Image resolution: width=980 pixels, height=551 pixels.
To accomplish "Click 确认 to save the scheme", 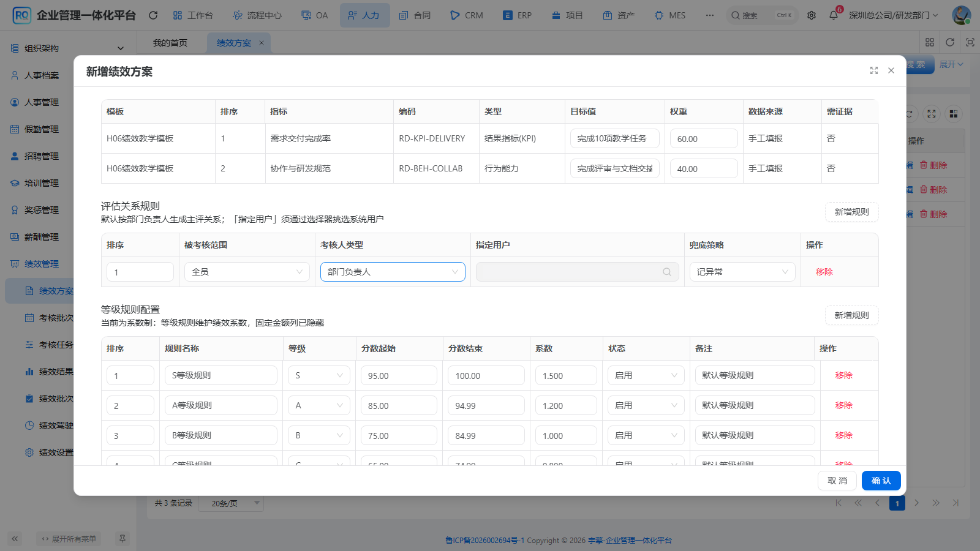I will click(x=881, y=481).
